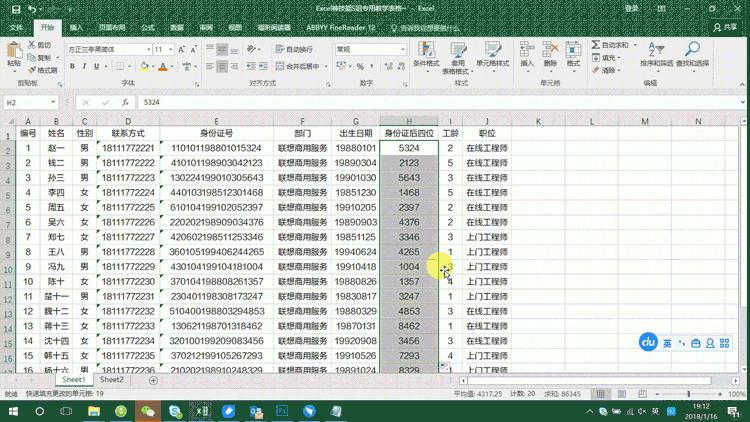Open font name dropdown list
The width and height of the screenshot is (750, 422).
coord(148,49)
